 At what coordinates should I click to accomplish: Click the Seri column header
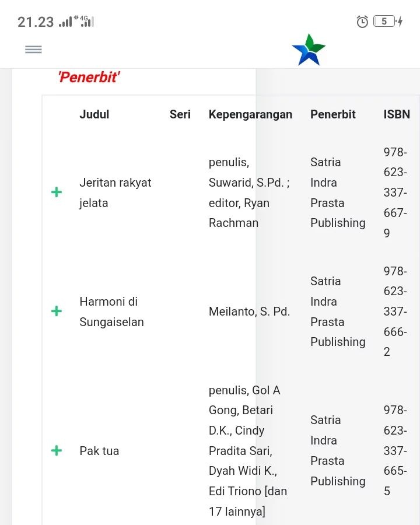pyautogui.click(x=180, y=114)
